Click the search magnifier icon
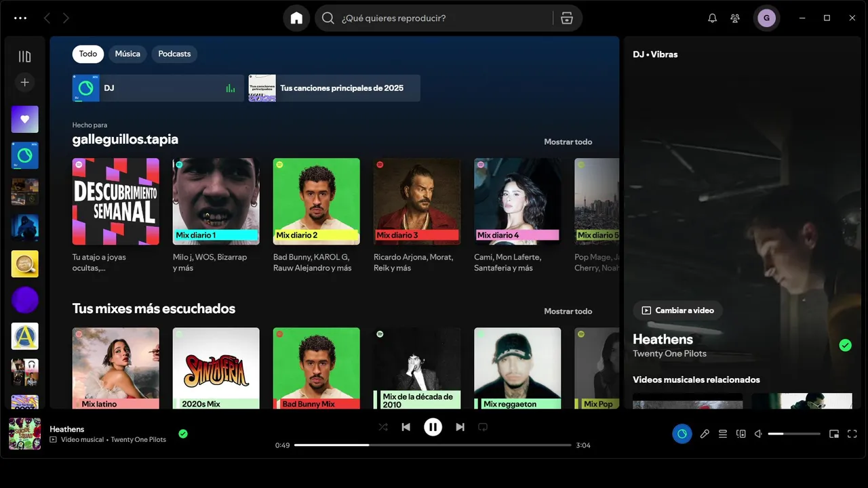 pos(328,18)
